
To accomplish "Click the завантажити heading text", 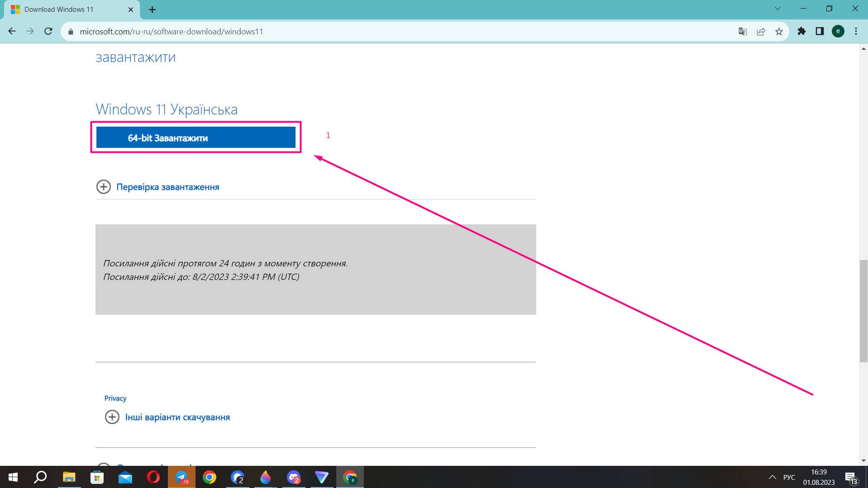I will pyautogui.click(x=136, y=57).
